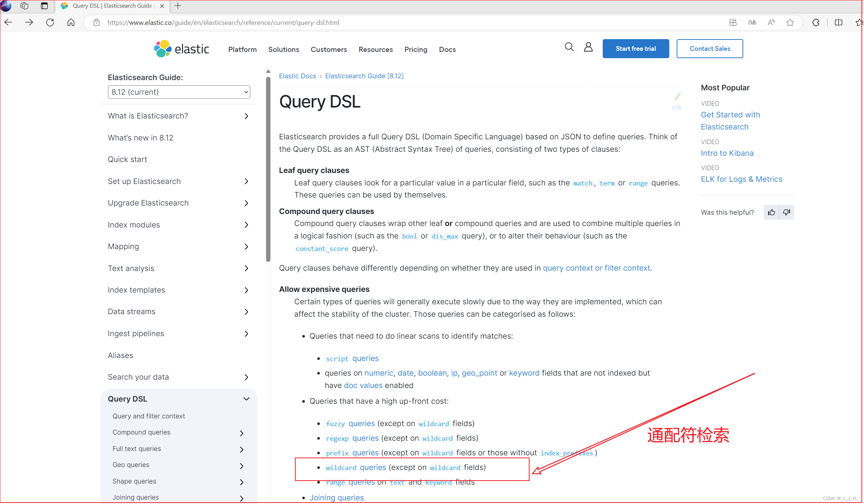
Task: Click the browser back arrow
Action: 8,23
